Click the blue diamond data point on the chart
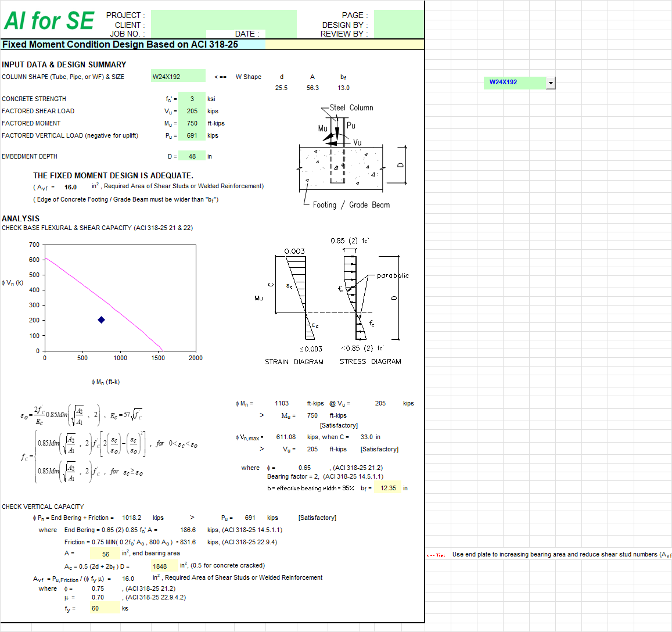The image size is (672, 632). [x=102, y=319]
